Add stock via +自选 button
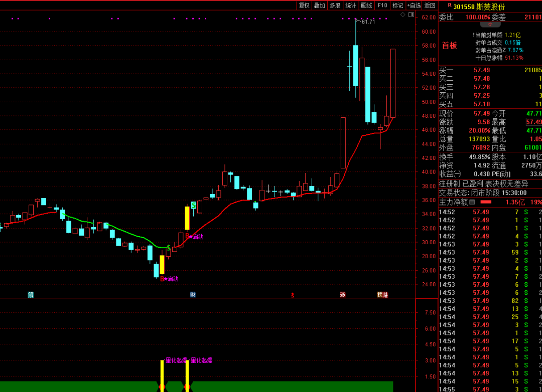542x392 pixels. pos(414,5)
